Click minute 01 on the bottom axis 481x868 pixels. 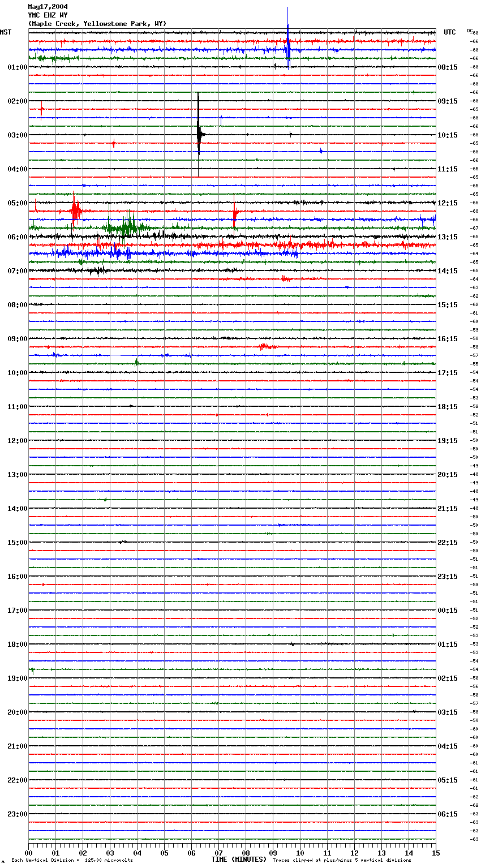[x=55, y=853]
